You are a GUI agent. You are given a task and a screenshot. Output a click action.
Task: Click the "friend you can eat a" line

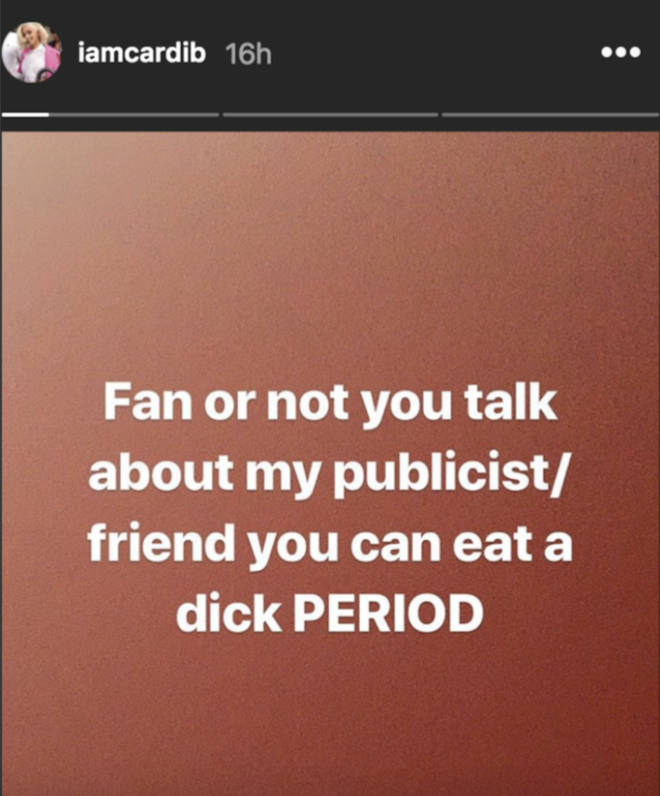point(331,545)
